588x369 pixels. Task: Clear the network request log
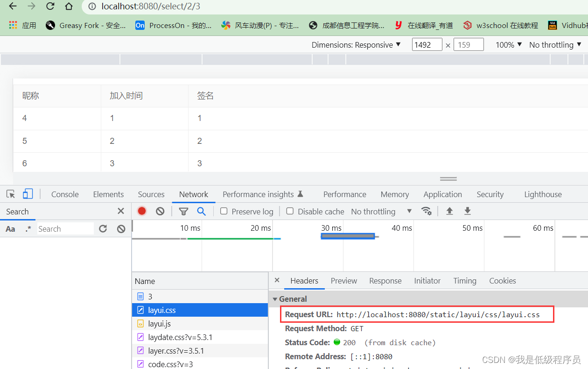coord(160,211)
